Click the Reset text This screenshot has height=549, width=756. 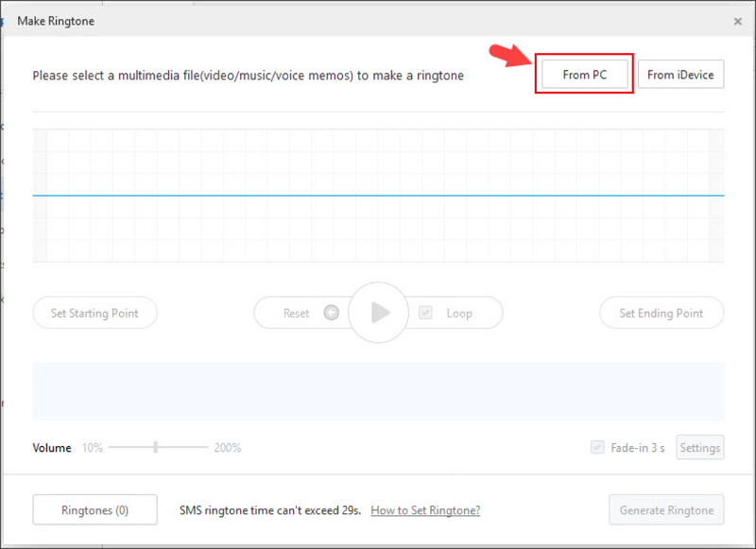tap(296, 313)
